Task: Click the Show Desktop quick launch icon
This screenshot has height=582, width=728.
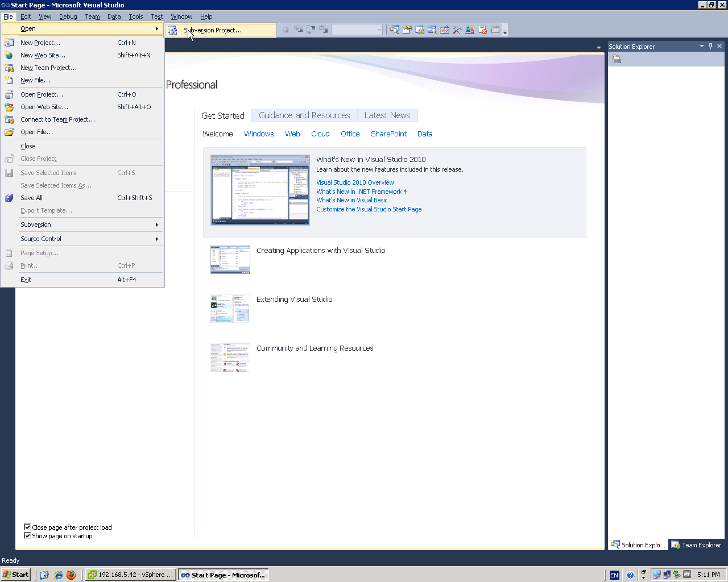Action: (x=45, y=575)
